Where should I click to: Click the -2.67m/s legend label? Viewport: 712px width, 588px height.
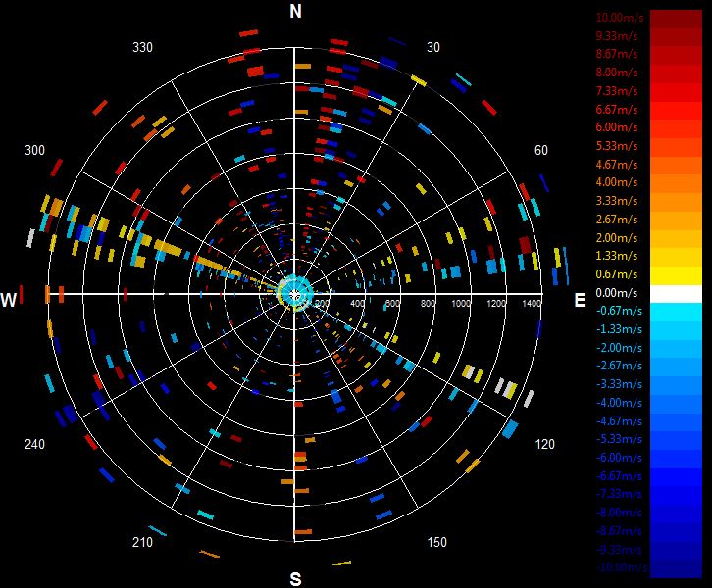coord(619,366)
